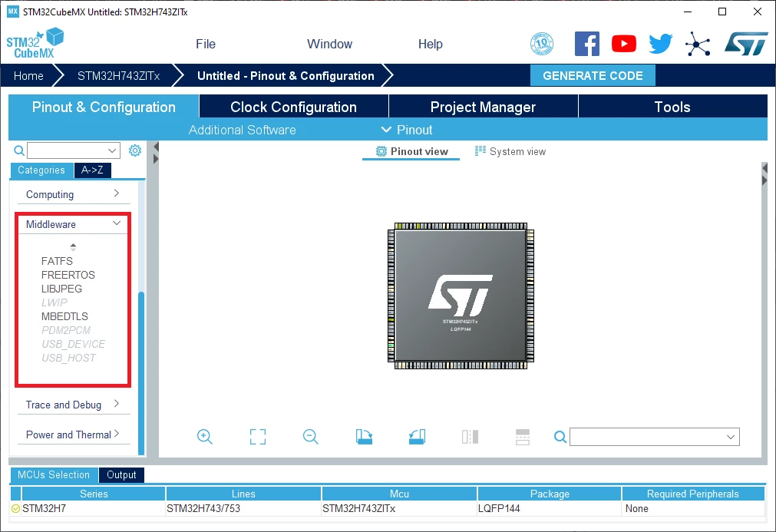Screen dimensions: 776x532
Task: Click the STM32CubeMX logo
Action: tap(35, 43)
